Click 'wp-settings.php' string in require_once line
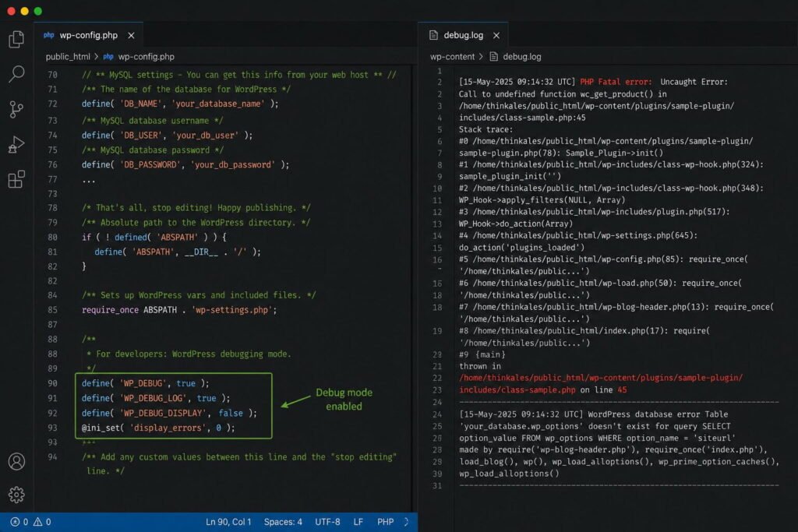 click(232, 310)
